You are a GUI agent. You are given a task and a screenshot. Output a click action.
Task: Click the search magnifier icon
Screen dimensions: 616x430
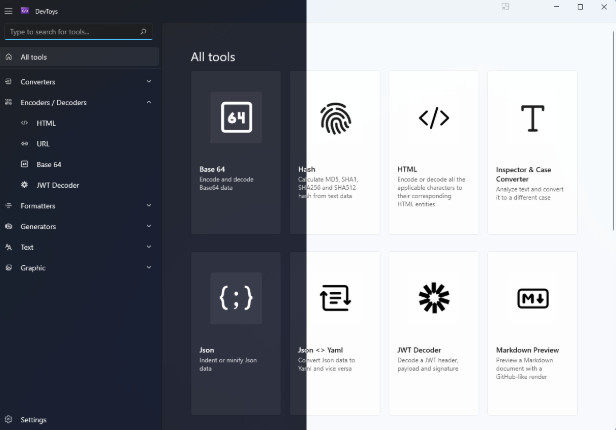(143, 31)
